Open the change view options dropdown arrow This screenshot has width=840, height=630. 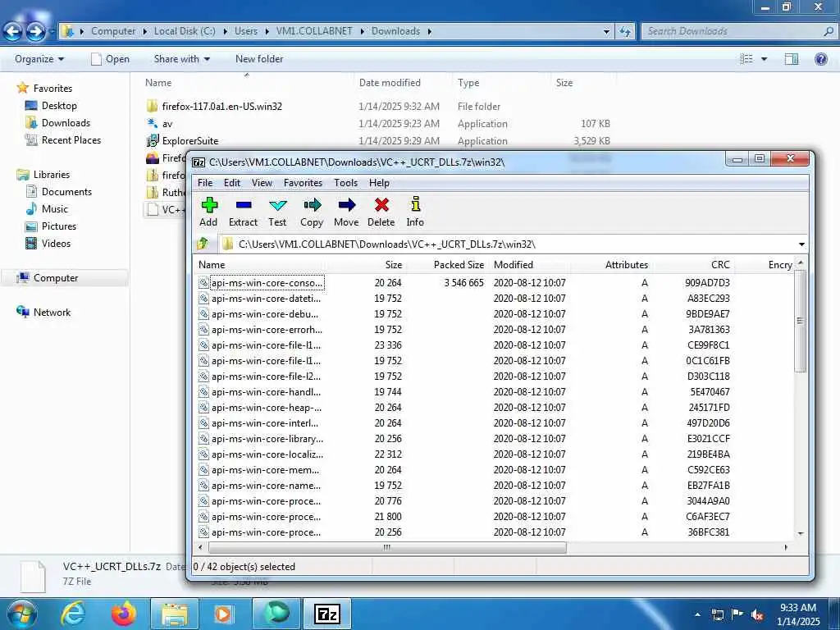point(765,59)
